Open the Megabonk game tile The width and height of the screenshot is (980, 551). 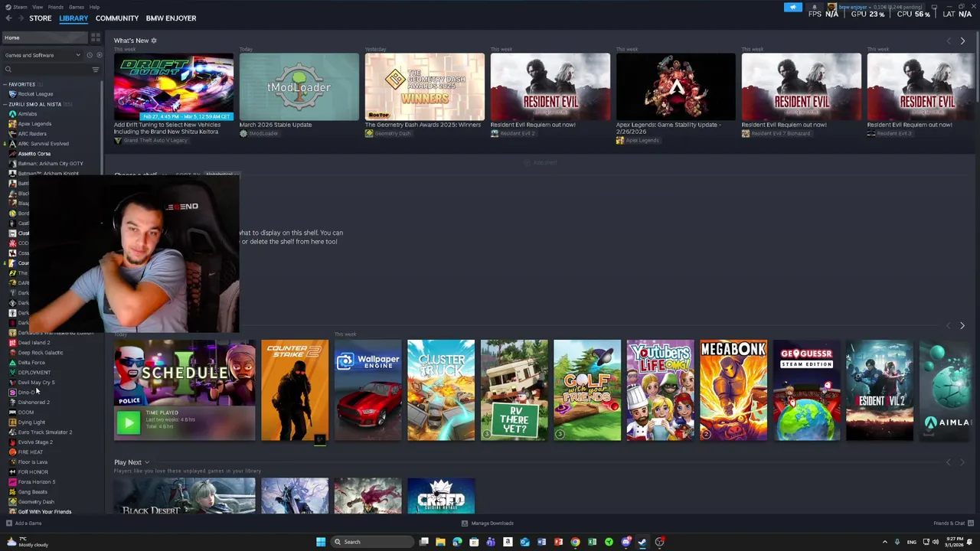(x=733, y=390)
